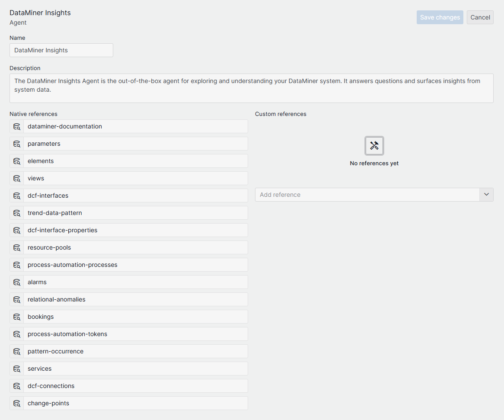
Task: Click the database icon beside trend-data-pattern
Action: tap(17, 213)
